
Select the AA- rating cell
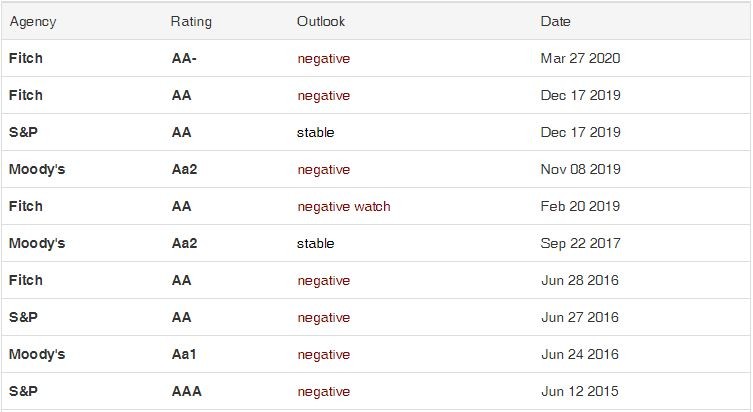click(x=185, y=58)
